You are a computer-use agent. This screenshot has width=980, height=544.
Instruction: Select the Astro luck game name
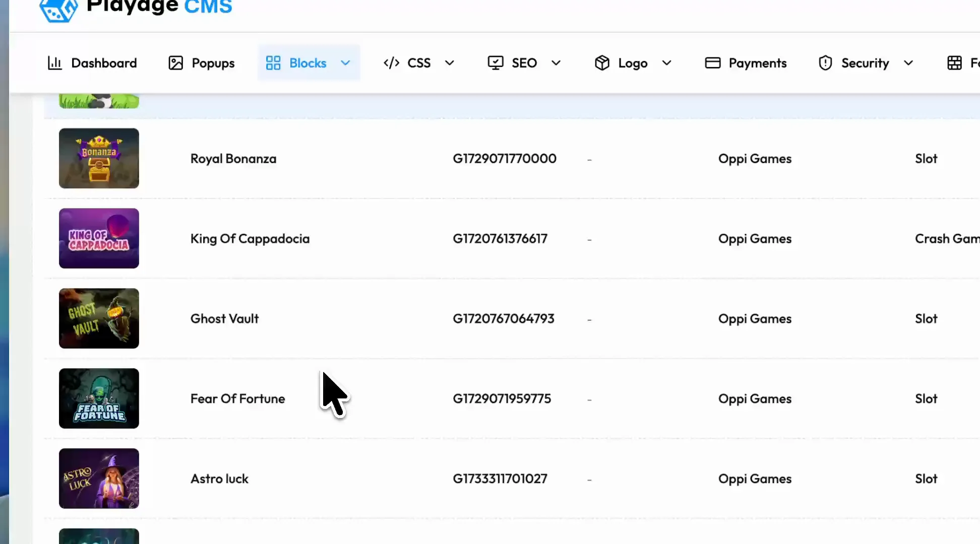[219, 479]
